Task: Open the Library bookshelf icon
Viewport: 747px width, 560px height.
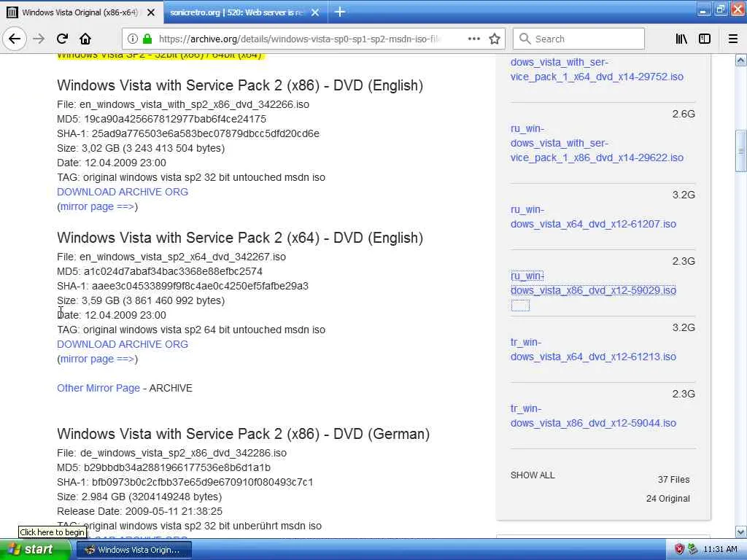Action: (x=681, y=39)
